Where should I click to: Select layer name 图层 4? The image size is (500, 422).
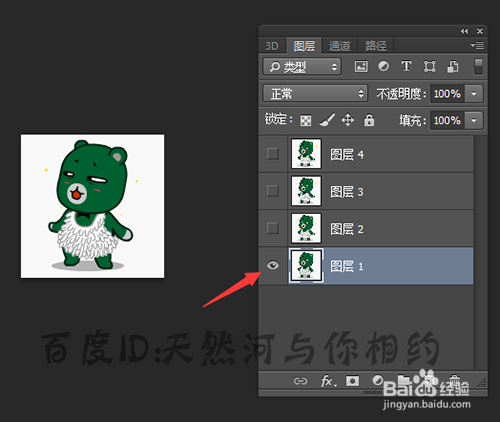347,155
